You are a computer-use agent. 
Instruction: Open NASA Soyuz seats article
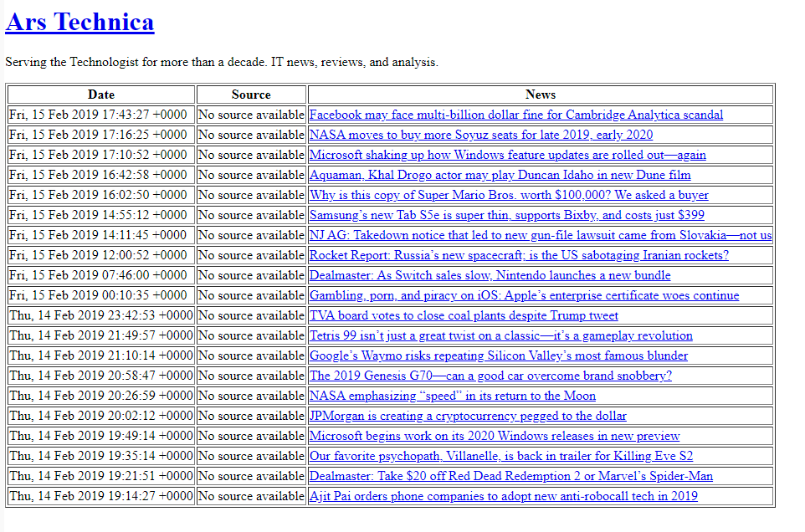(x=481, y=135)
